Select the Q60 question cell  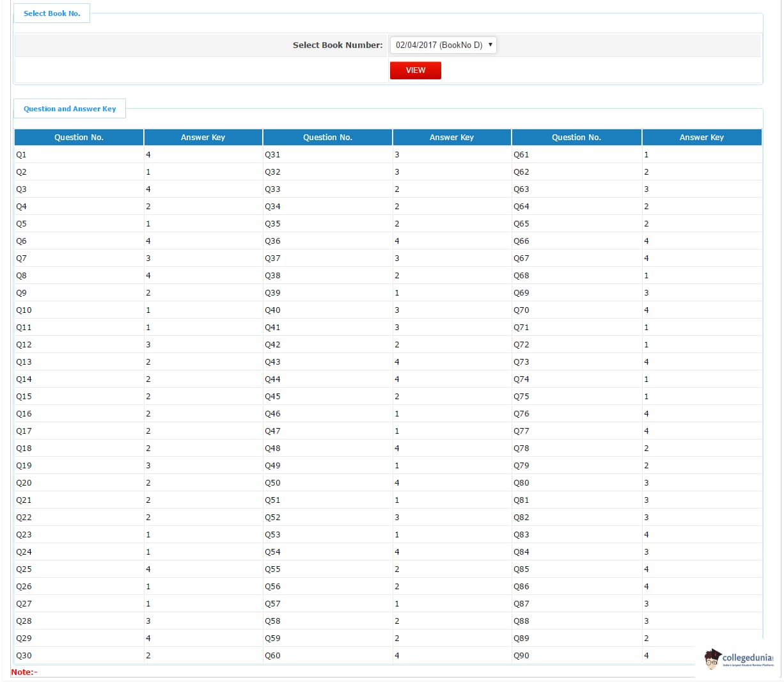click(x=272, y=656)
